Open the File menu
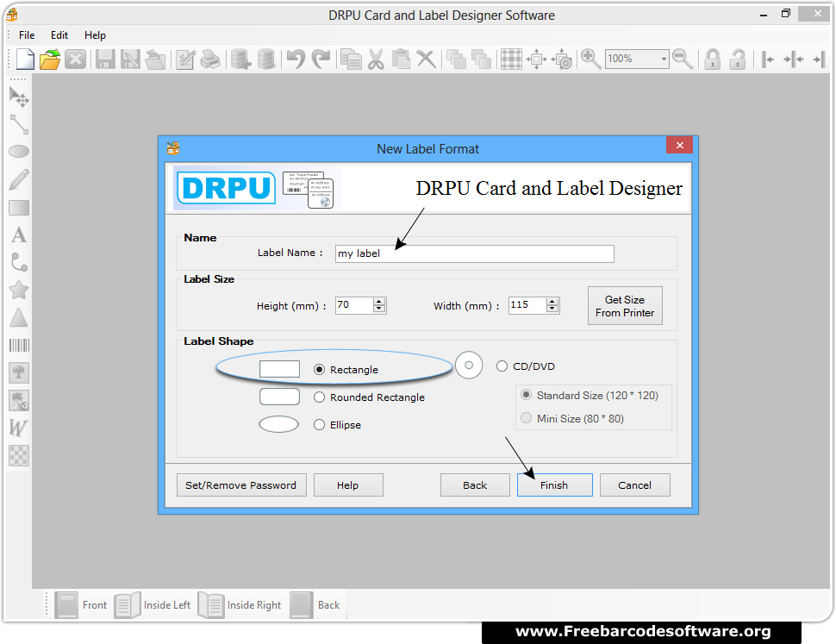This screenshot has height=644, width=836. (x=27, y=35)
